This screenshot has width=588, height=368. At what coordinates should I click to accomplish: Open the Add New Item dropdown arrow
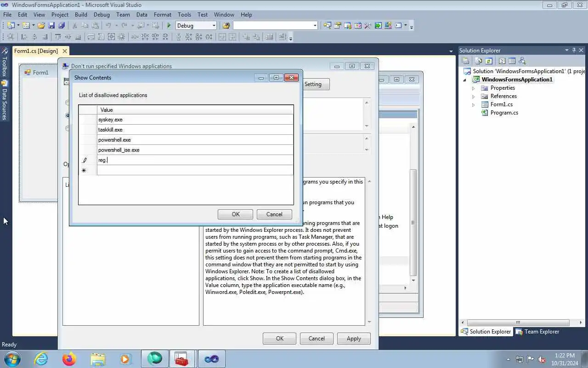[34, 26]
